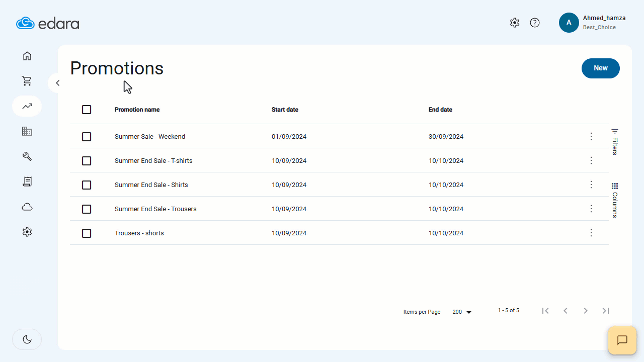Select the Trousers - shorts checkbox
The image size is (644, 362).
[87, 233]
